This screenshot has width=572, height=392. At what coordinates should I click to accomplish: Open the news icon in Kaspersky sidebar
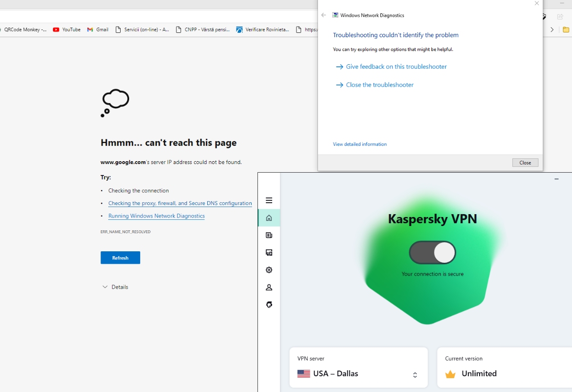[269, 235]
